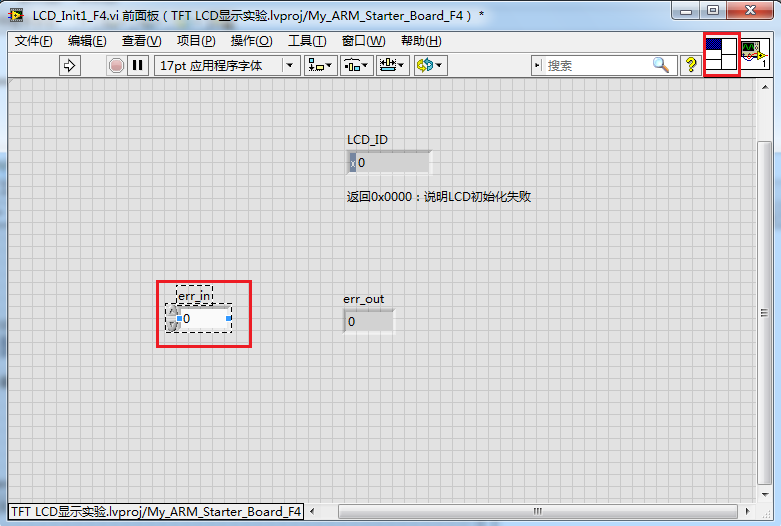Click the LCD_ID indicator value field

coord(392,163)
